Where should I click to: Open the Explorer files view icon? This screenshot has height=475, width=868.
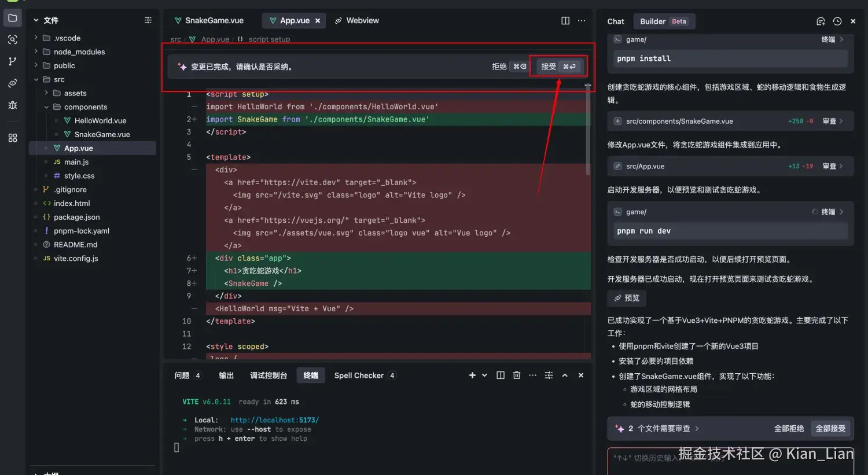click(x=12, y=18)
